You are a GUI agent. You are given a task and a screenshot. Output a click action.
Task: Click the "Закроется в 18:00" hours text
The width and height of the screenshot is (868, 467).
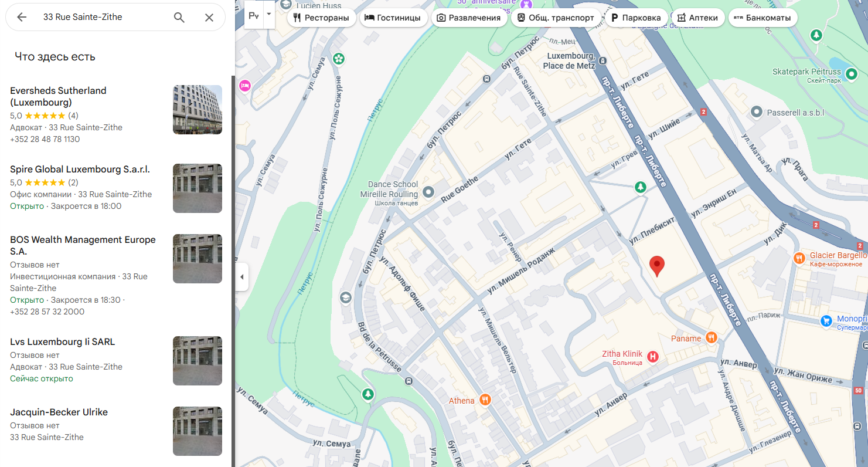tap(86, 206)
